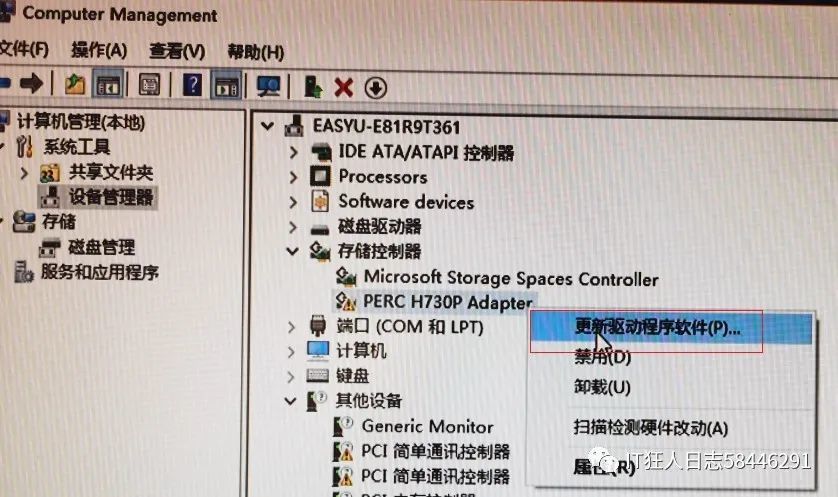Collapse the 其他设备 category
This screenshot has width=838, height=497.
tap(291, 400)
